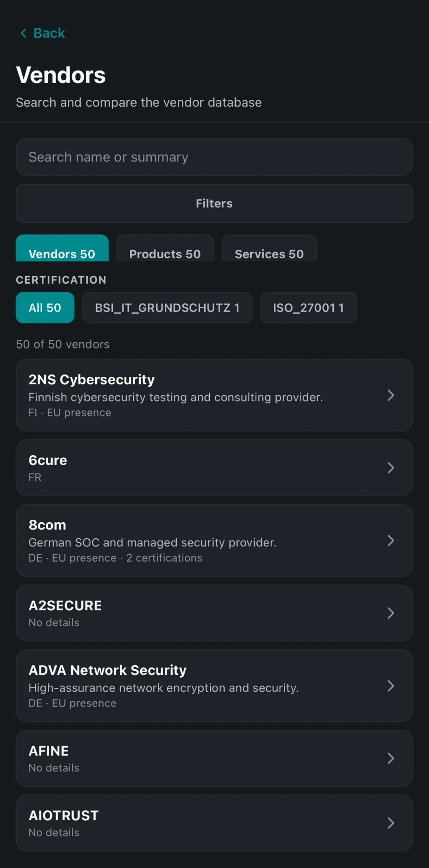Viewport: 429px width, 868px height.
Task: Select the A2SECURE vendor name
Action: point(65,606)
